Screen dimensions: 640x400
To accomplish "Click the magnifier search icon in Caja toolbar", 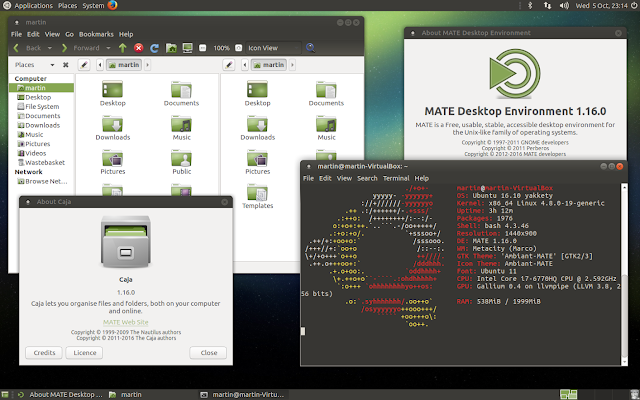I will [311, 48].
